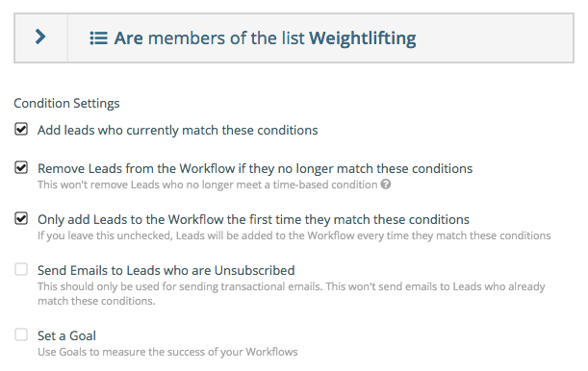Viewport: 588px width, 371px height.
Task: Click the 'Only add Leads to the Workflow' label
Action: coord(253,219)
